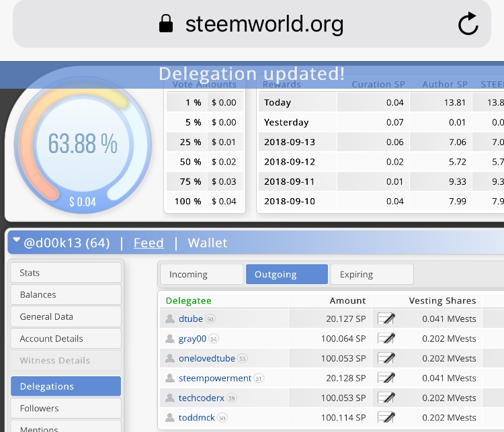
Task: Edit the techcoderx delegation pencil icon
Action: click(386, 398)
